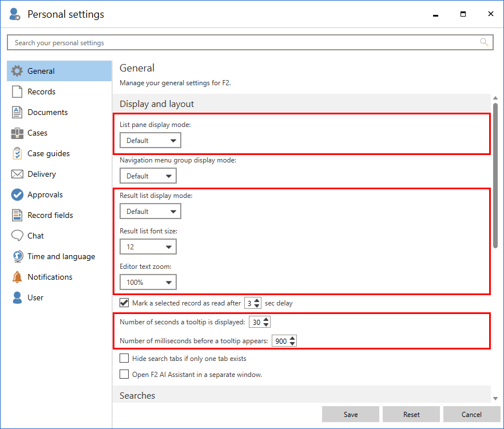Click the Delivery envelope icon

(x=17, y=174)
